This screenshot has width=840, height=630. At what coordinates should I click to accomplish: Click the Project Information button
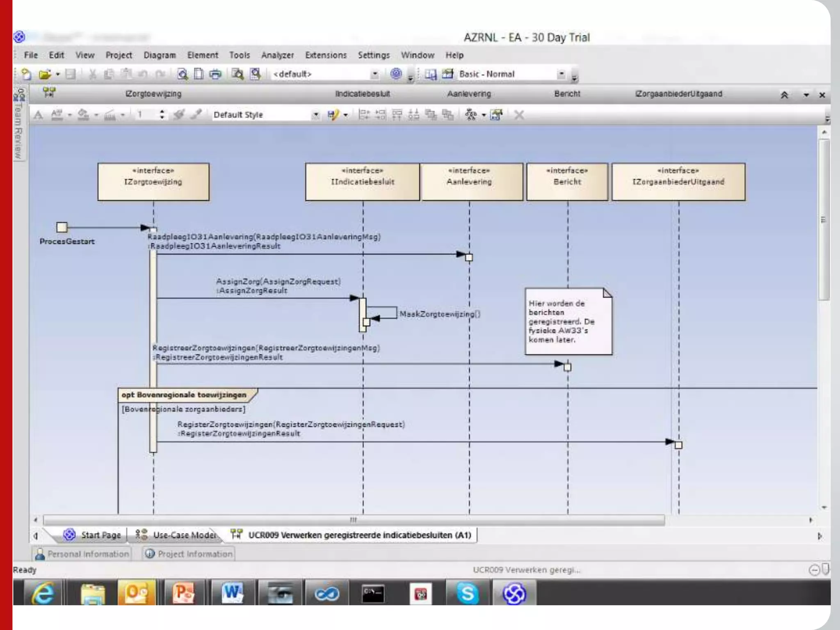pyautogui.click(x=189, y=554)
